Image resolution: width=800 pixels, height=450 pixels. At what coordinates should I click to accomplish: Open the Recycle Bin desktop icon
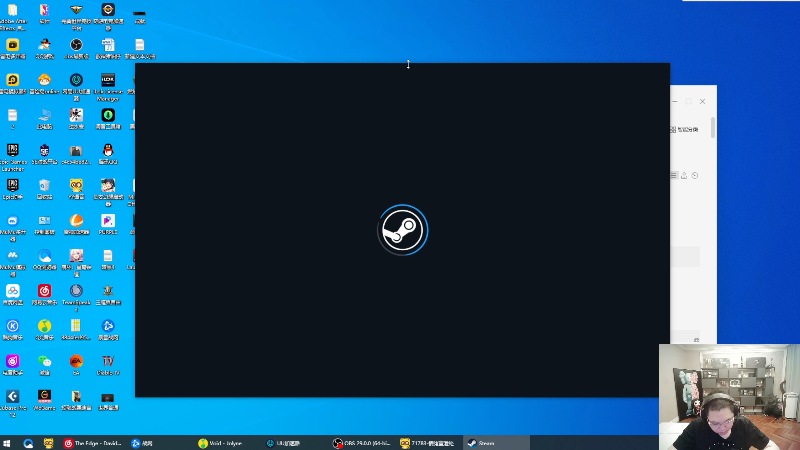(x=44, y=189)
